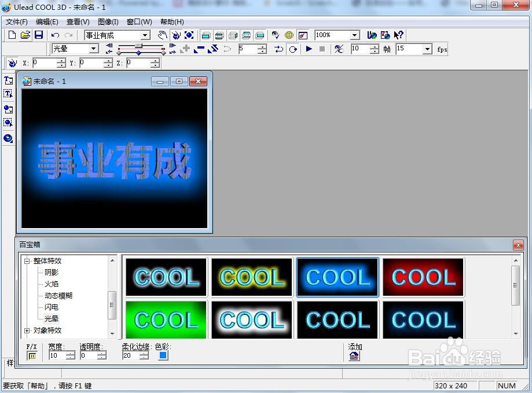Image resolution: width=532 pixels, height=393 pixels.
Task: Select 动态模糊 in effects tree
Action: coord(58,295)
